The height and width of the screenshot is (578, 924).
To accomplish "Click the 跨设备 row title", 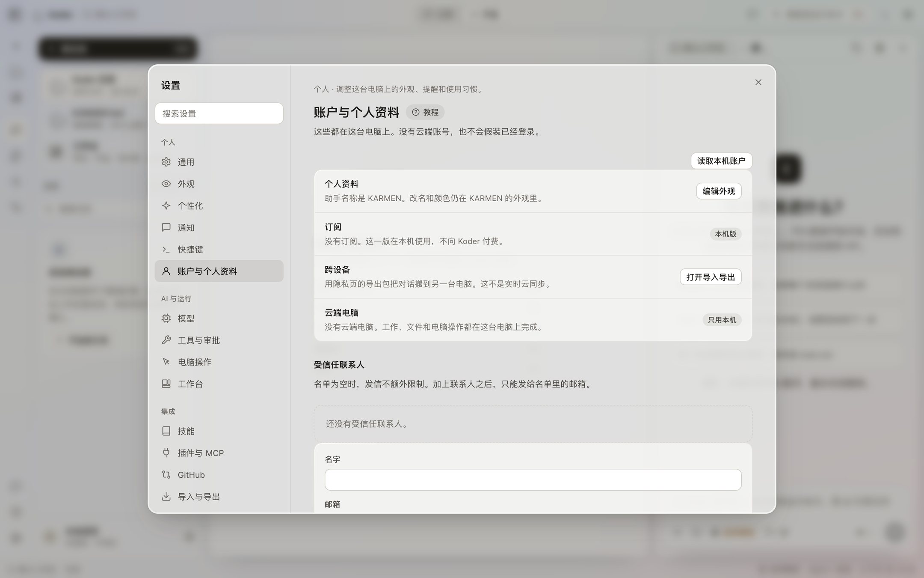I will coord(337,270).
